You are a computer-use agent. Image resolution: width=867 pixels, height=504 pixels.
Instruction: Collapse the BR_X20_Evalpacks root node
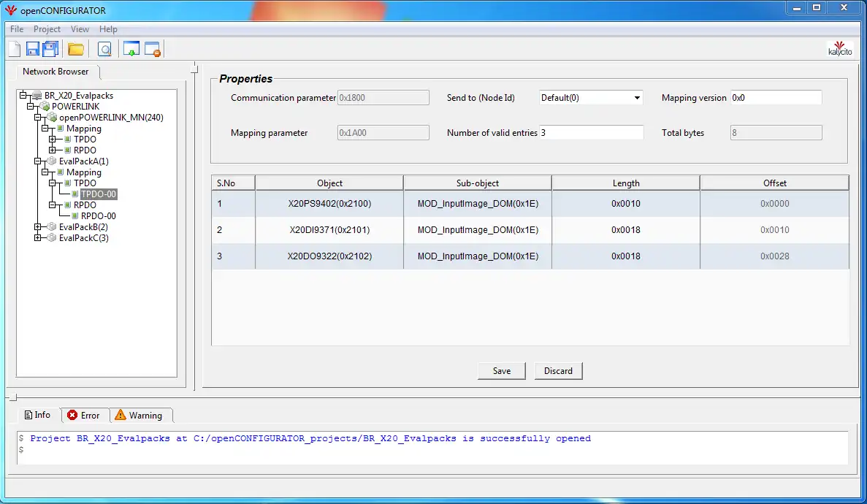click(23, 95)
